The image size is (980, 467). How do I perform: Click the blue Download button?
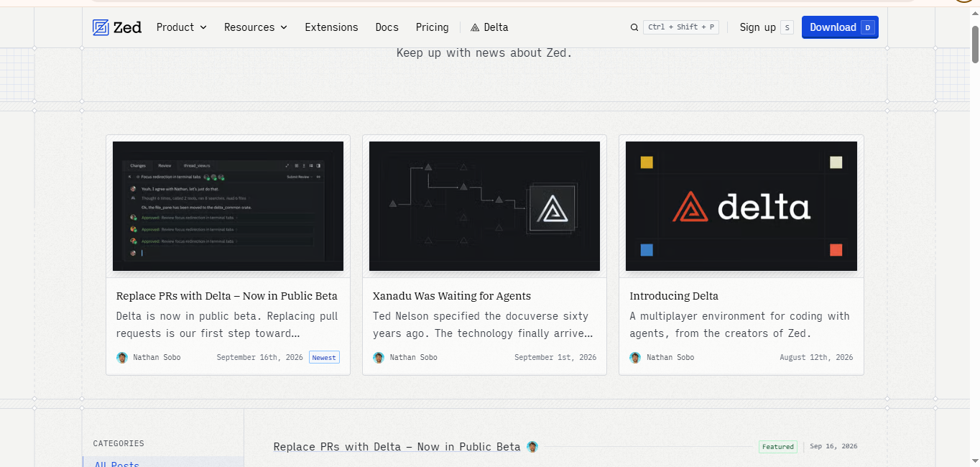click(x=840, y=27)
